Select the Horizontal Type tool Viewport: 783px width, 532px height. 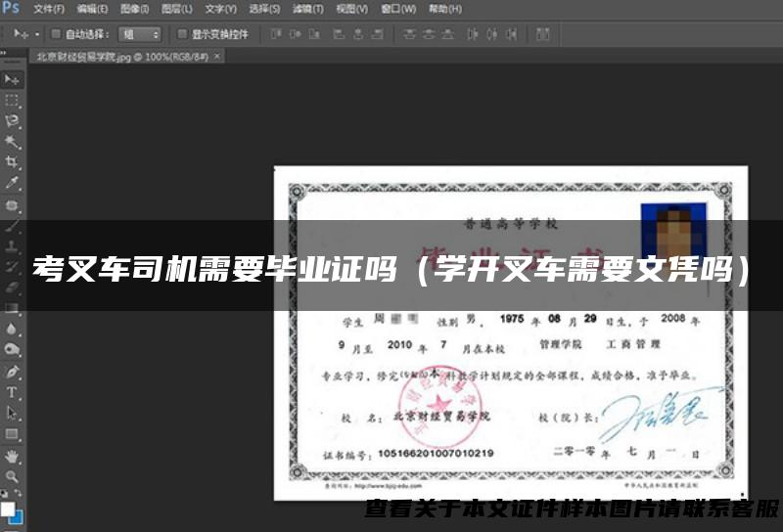pos(13,392)
